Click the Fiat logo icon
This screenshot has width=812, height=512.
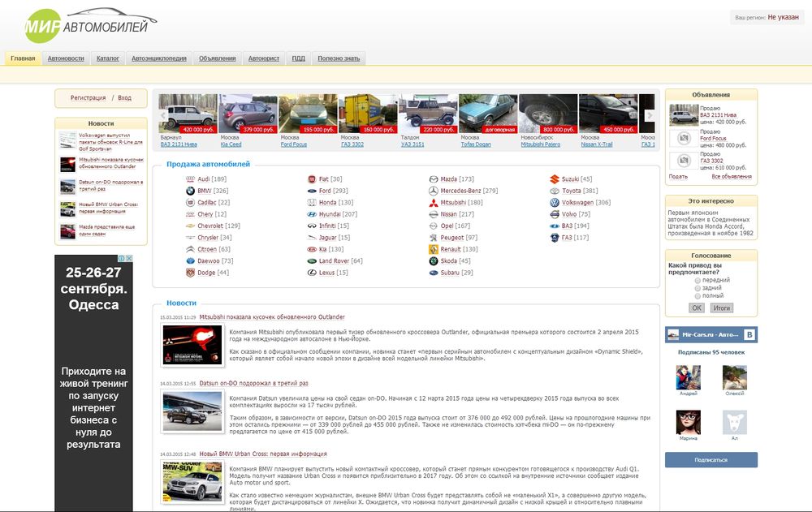point(312,179)
